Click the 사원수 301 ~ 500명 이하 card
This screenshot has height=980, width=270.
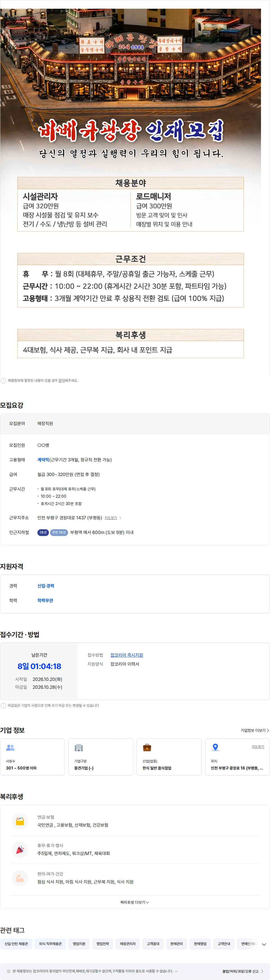pyautogui.click(x=32, y=757)
